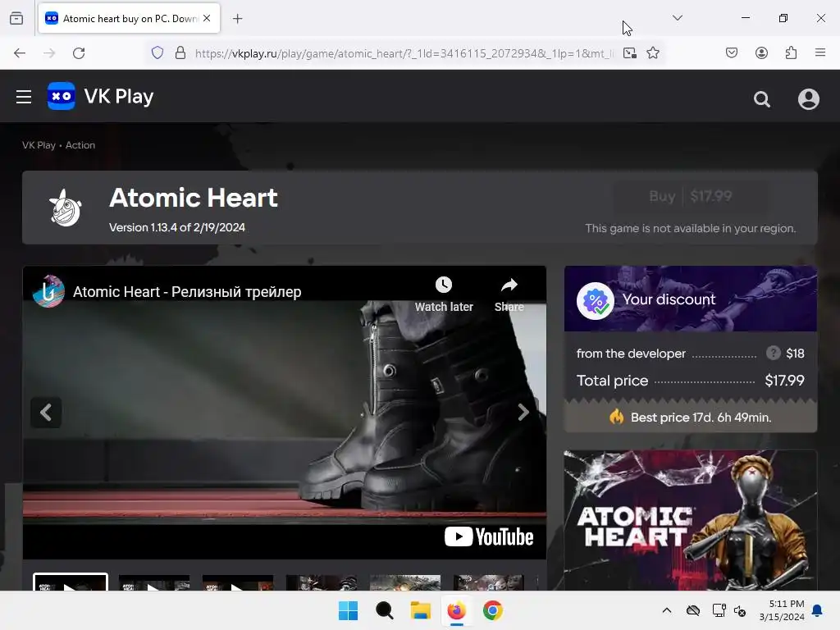Show next media slide
The image size is (840, 630).
point(523,413)
